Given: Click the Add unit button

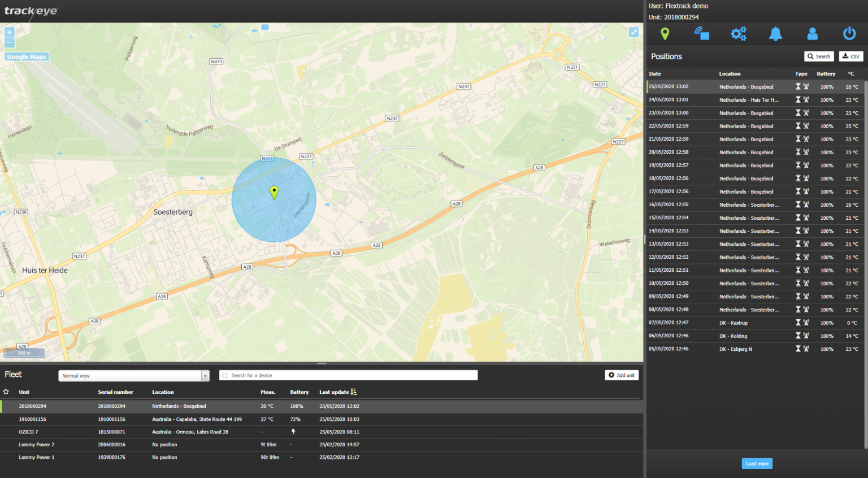Looking at the screenshot, I should coord(622,375).
